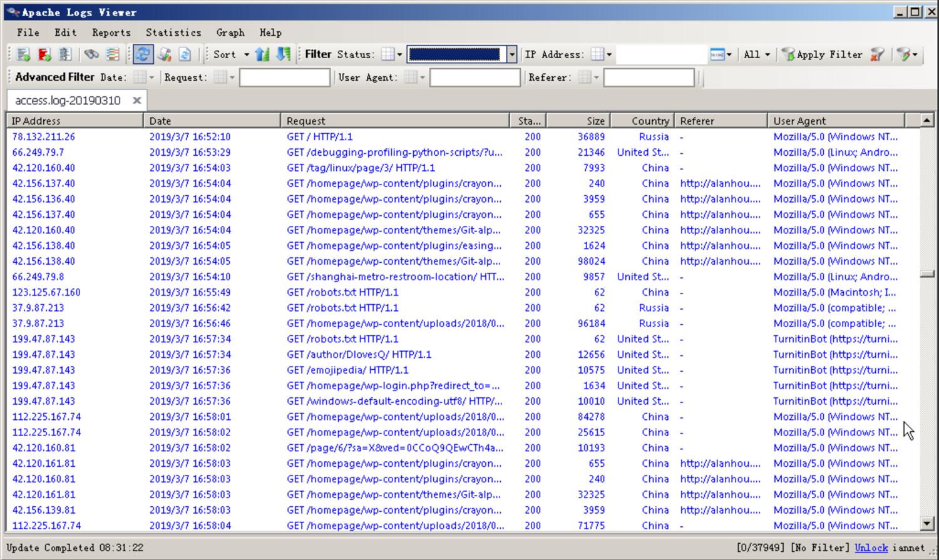Click the funnel with pencil filter options icon
939x560 pixels.
903,54
